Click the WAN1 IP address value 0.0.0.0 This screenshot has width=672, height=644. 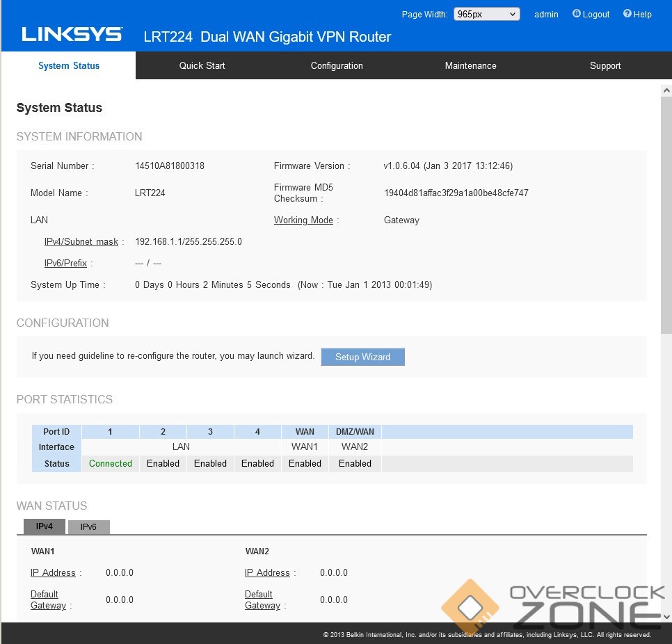(120, 572)
